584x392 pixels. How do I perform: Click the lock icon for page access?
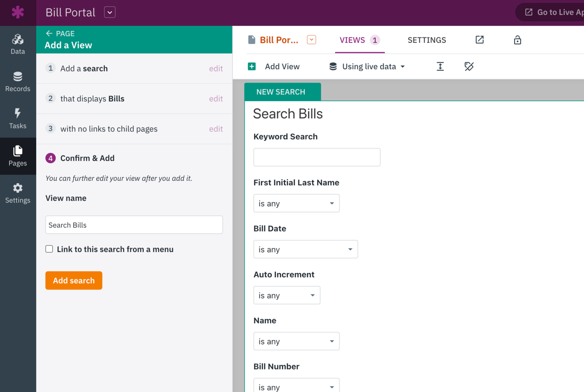pyautogui.click(x=517, y=40)
